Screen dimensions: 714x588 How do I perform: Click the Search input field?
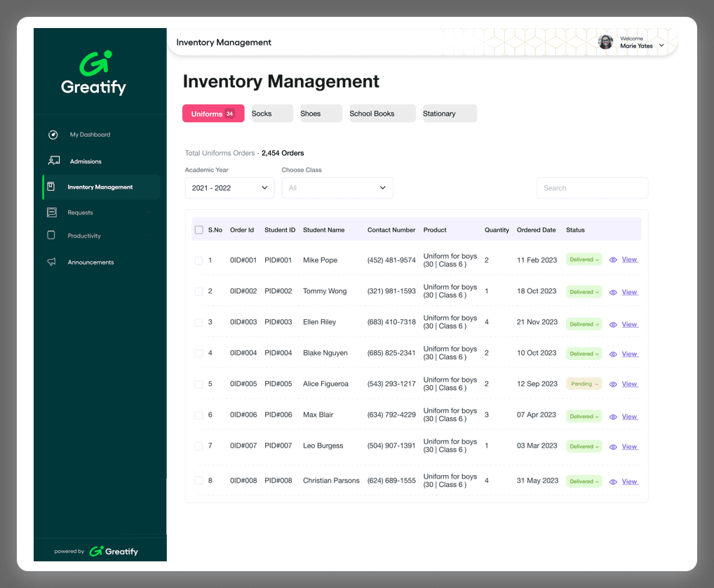point(592,188)
